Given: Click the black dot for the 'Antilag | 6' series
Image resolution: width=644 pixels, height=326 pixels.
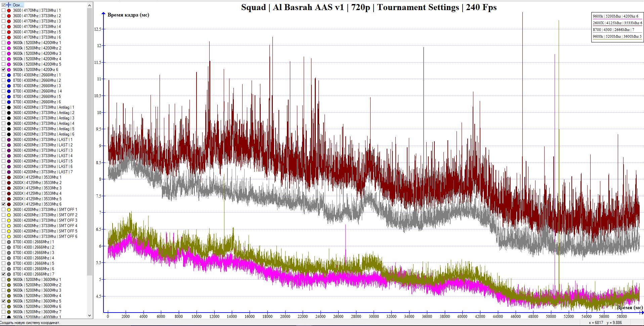Looking at the screenshot, I should coord(9,134).
